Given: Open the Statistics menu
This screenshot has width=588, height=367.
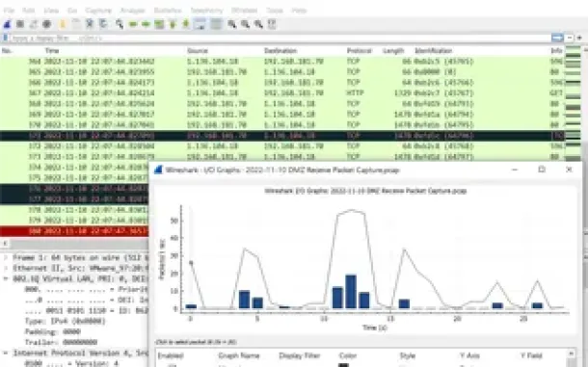Looking at the screenshot, I should [x=168, y=11].
